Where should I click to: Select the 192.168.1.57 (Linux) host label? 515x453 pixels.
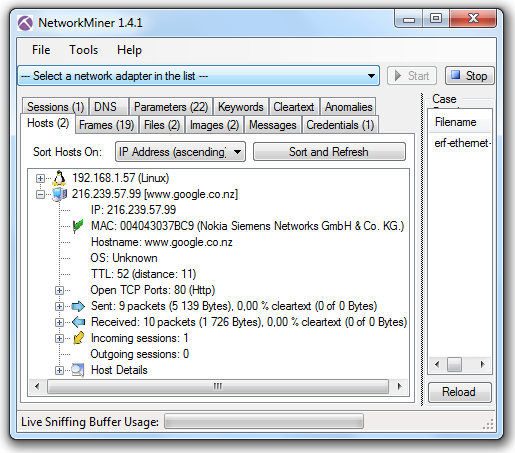(121, 178)
